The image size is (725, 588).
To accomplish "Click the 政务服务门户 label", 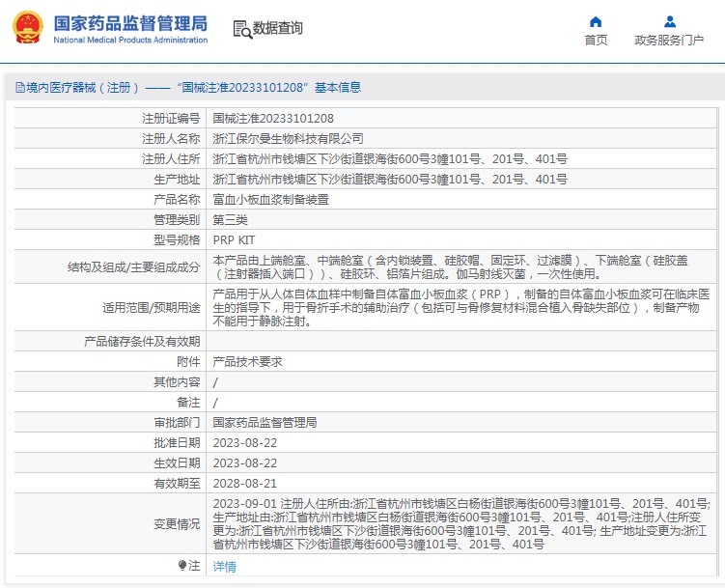I will (x=669, y=41).
